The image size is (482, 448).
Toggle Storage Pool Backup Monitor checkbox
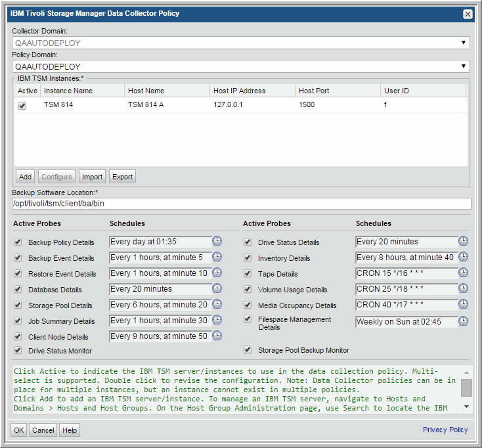pyautogui.click(x=248, y=350)
